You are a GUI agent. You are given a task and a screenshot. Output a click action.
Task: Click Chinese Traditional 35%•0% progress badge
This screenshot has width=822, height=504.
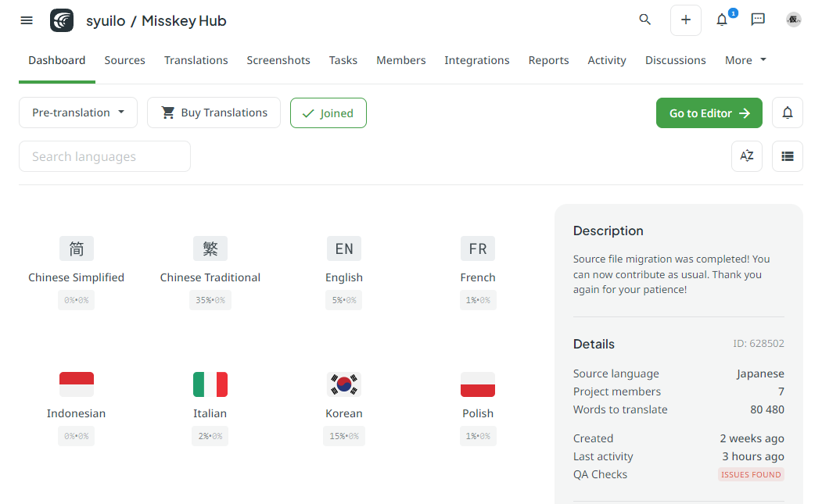coord(210,300)
